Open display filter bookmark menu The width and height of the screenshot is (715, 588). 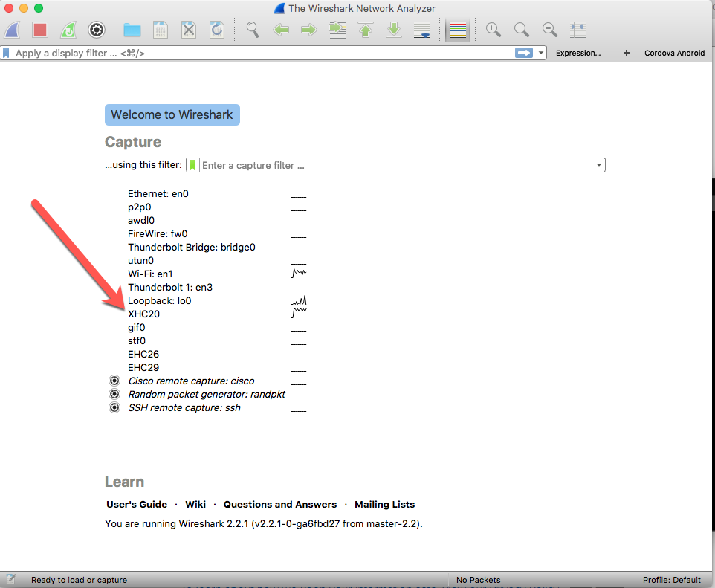tap(6, 53)
